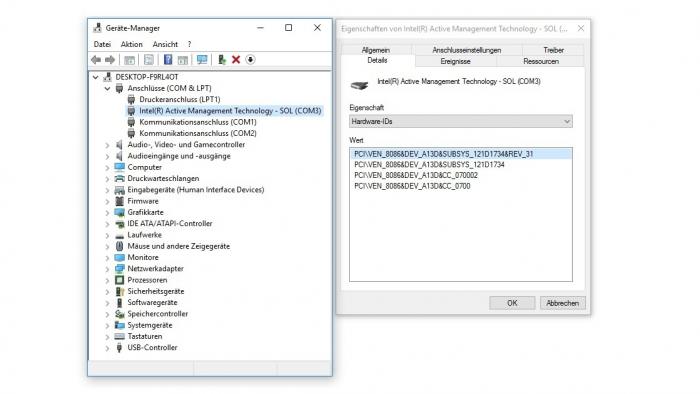700x394 pixels.
Task: Expand the Audioeingänge und -ausgänge node
Action: tap(107, 156)
